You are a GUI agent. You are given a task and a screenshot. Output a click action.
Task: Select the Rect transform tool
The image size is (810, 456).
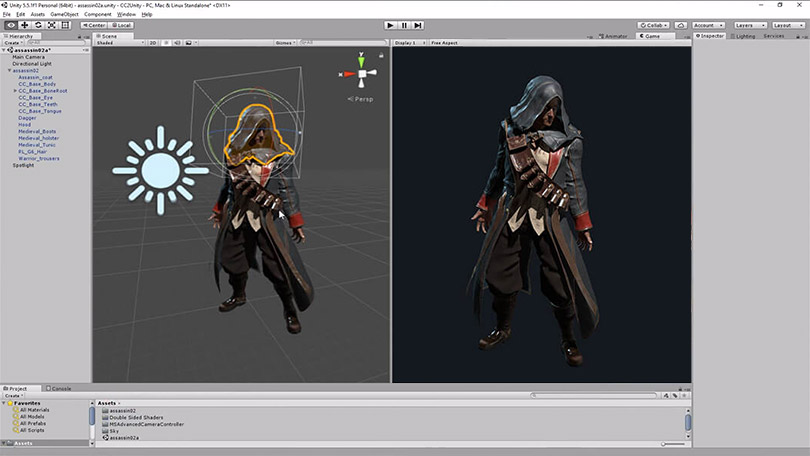click(65, 25)
